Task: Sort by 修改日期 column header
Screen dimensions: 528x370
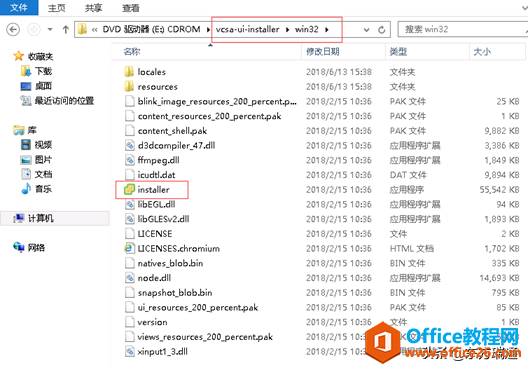Action: point(323,52)
